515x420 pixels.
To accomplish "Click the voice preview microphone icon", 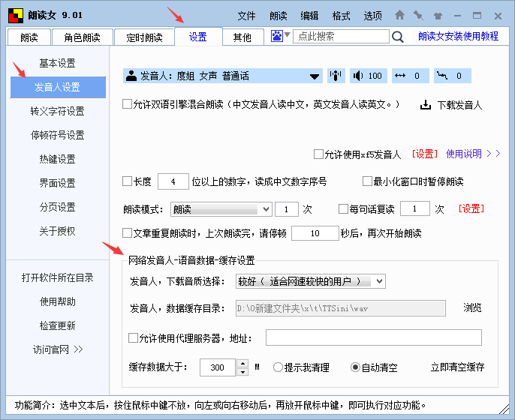I will (336, 76).
